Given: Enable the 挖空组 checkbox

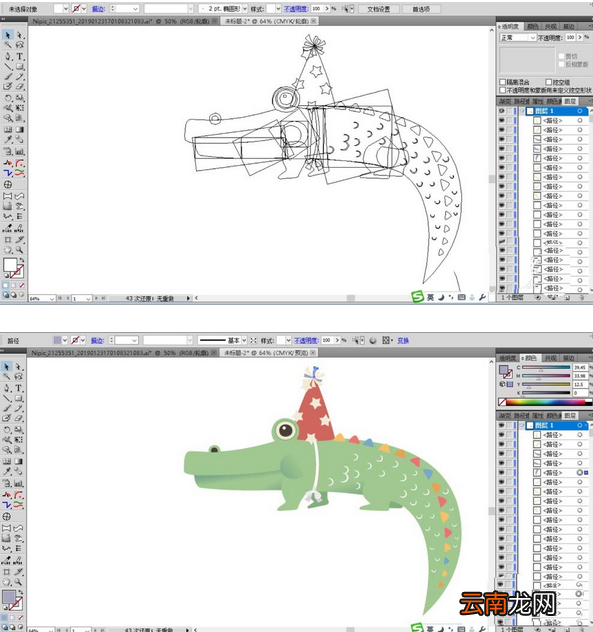Looking at the screenshot, I should coord(548,82).
